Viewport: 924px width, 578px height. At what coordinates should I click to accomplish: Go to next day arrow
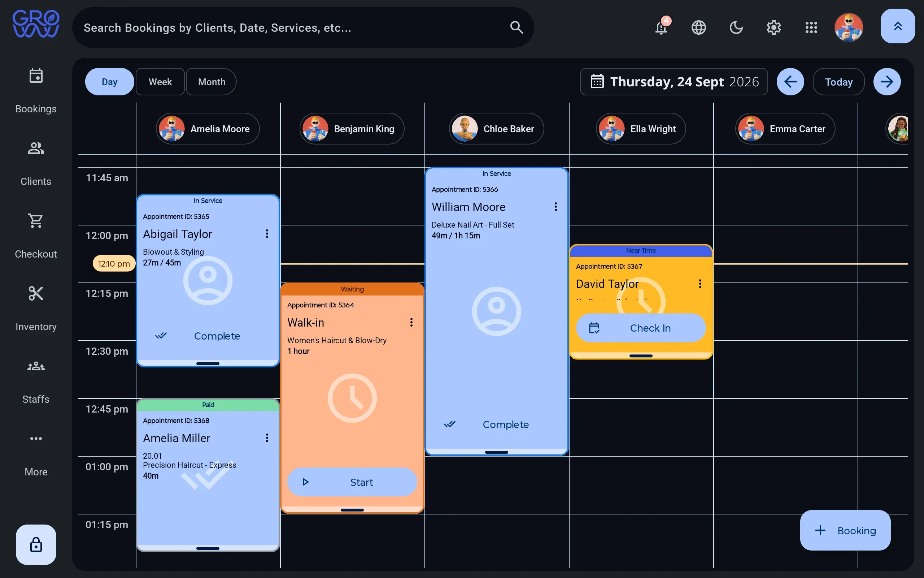(887, 82)
